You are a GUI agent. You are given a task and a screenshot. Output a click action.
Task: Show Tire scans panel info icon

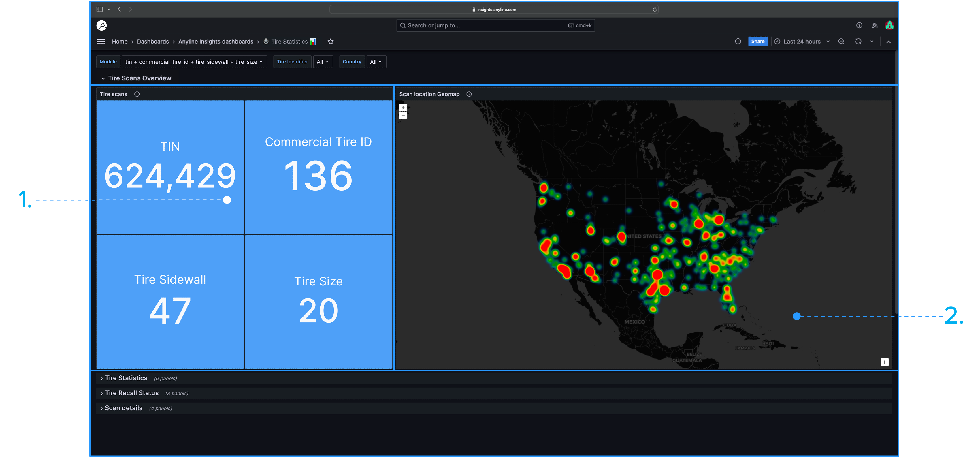(x=137, y=94)
